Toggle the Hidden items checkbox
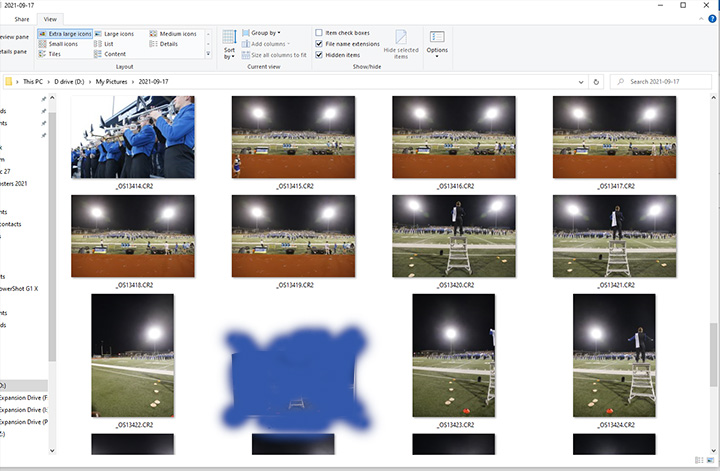 click(319, 55)
